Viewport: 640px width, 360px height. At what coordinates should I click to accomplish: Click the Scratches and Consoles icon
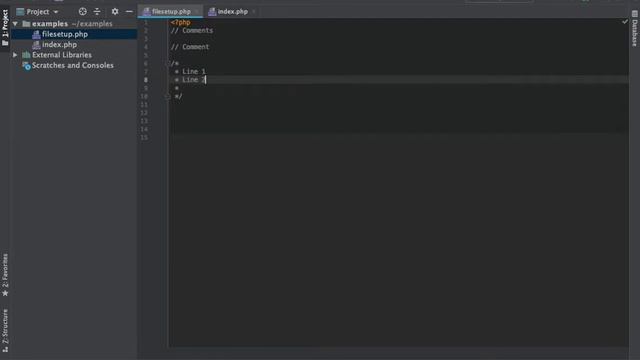click(27, 65)
